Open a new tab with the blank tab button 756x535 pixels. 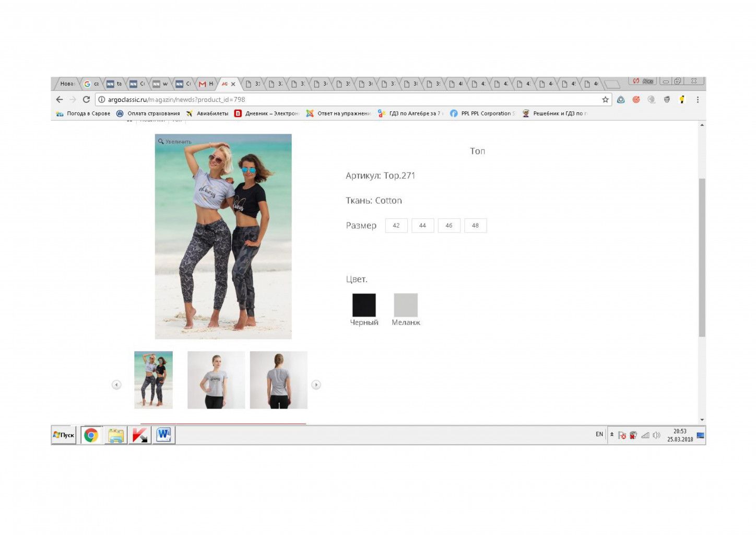611,84
